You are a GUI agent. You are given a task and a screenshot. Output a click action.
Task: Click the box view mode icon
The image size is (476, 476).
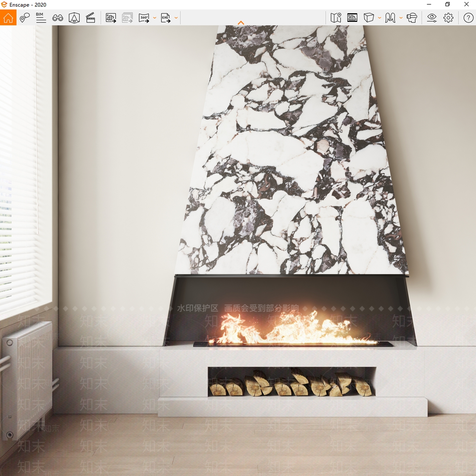pyautogui.click(x=369, y=18)
